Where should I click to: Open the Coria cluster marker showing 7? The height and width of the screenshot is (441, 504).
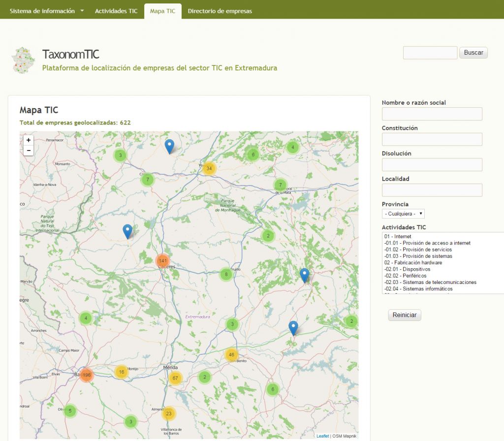148,179
